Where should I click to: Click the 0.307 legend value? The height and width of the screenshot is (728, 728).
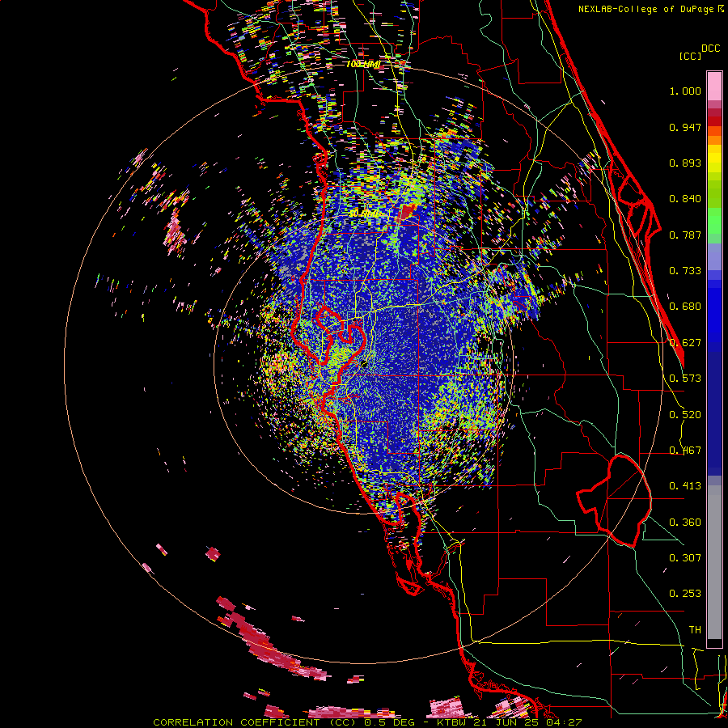[x=685, y=558]
